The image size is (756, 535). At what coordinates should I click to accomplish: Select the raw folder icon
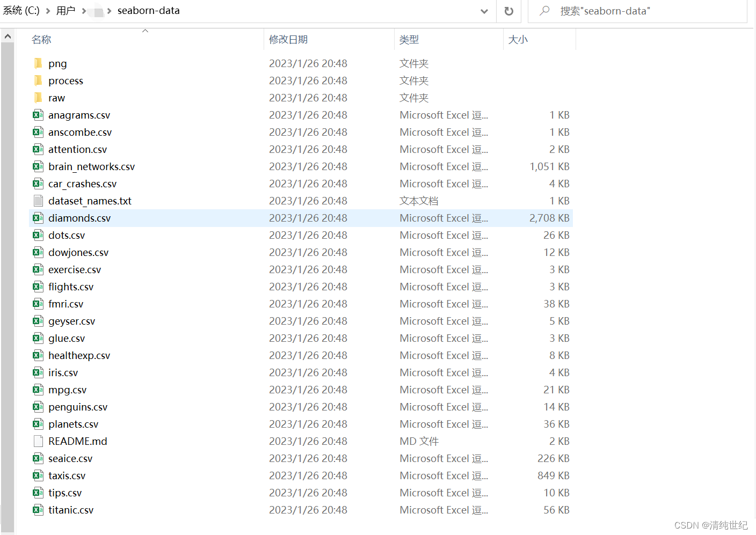pos(38,98)
